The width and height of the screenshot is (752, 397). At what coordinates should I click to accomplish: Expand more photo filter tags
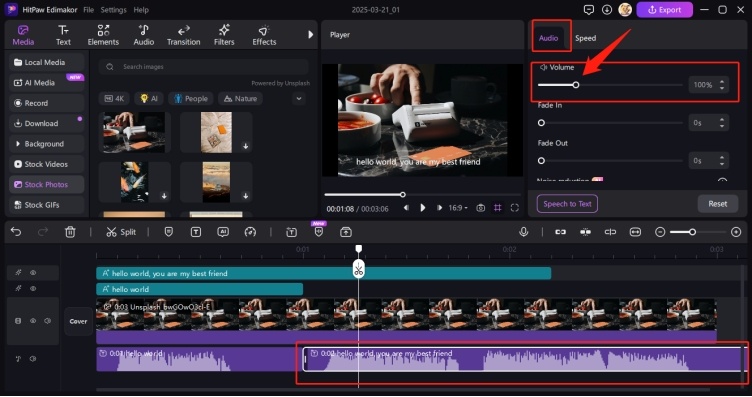299,99
